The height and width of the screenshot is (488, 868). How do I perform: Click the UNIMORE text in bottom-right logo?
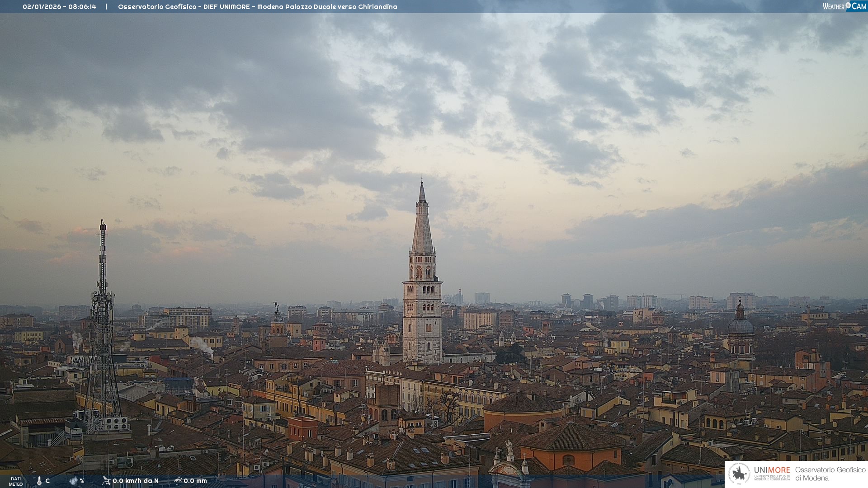click(772, 470)
